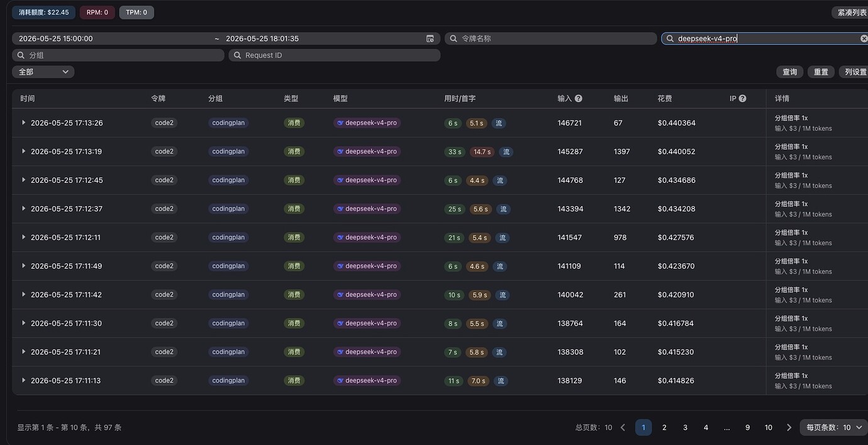Click the 7.0 s first-token tag
The image size is (868, 445).
click(479, 381)
